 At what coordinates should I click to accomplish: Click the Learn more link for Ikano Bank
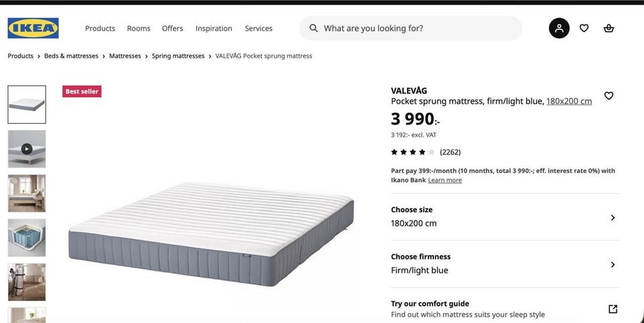click(x=445, y=180)
